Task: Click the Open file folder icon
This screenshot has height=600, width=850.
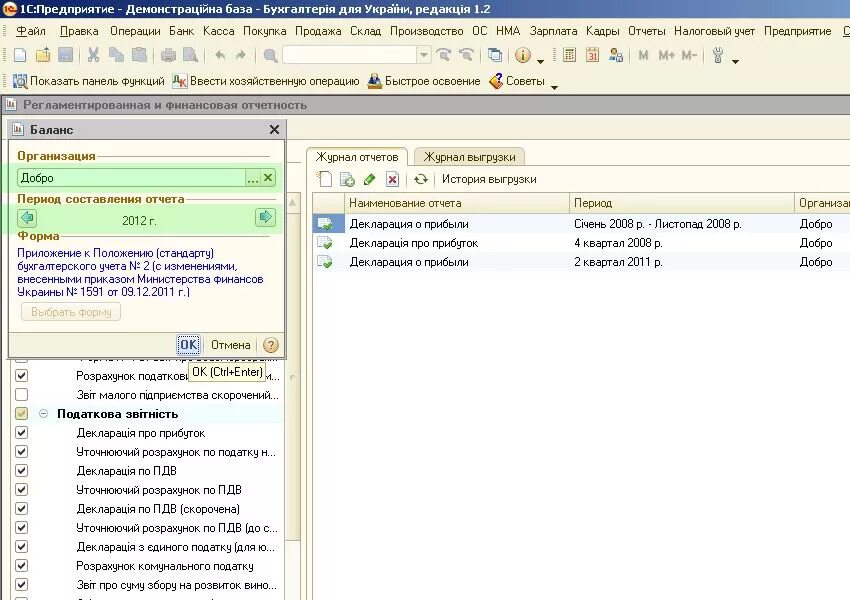Action: click(42, 55)
